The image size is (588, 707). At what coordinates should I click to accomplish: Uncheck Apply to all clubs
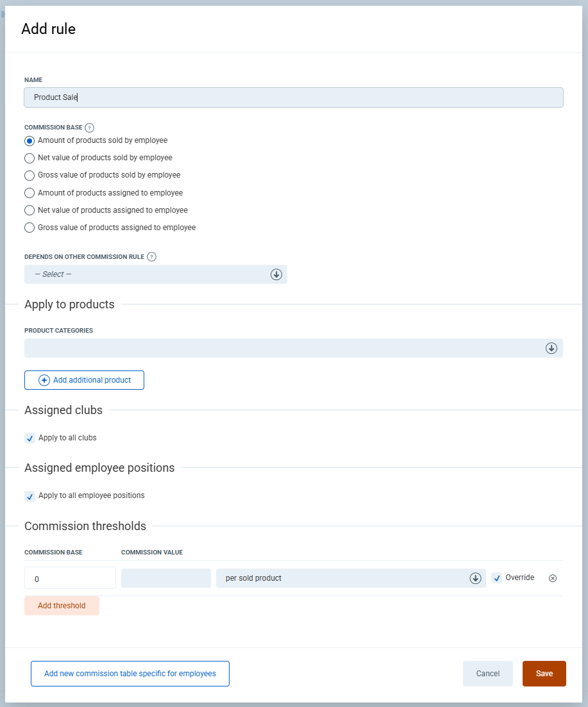coord(30,438)
